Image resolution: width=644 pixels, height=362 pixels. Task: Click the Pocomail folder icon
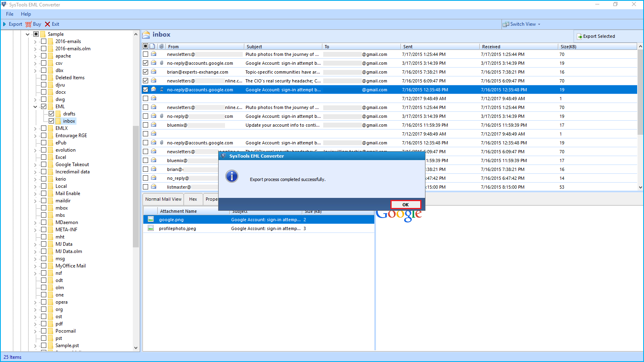point(50,331)
